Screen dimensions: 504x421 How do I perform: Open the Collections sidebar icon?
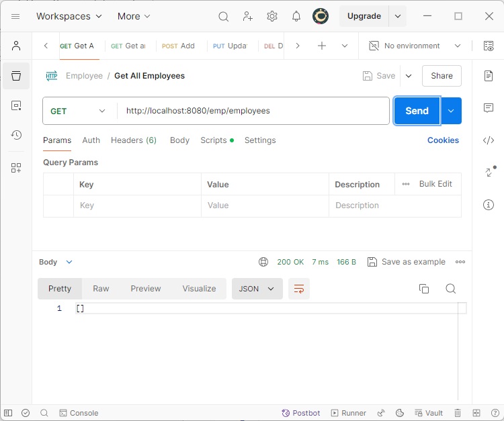tap(16, 76)
